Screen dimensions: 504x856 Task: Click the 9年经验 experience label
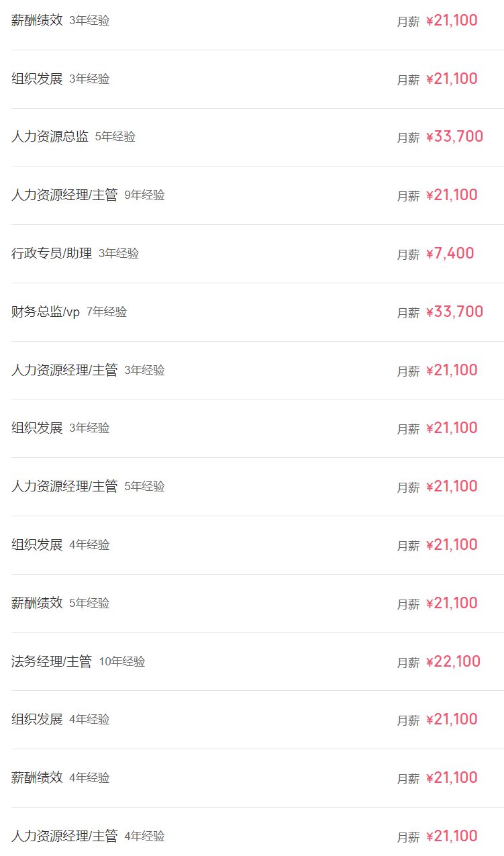pyautogui.click(x=144, y=195)
